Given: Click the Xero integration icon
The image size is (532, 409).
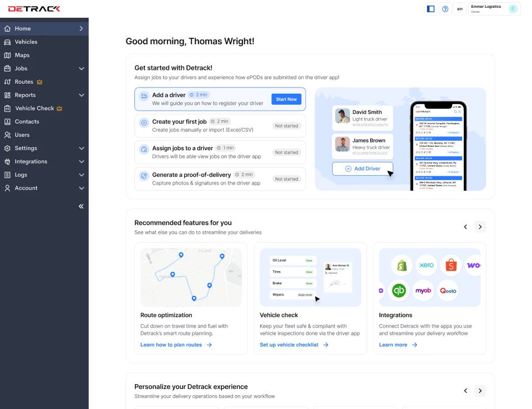Looking at the screenshot, I should tap(426, 265).
